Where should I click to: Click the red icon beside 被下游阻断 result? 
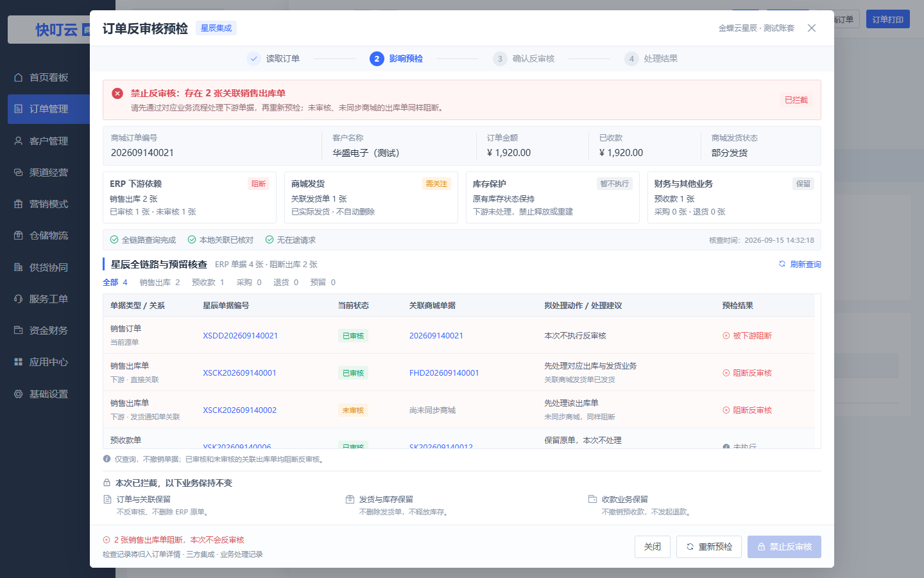726,336
